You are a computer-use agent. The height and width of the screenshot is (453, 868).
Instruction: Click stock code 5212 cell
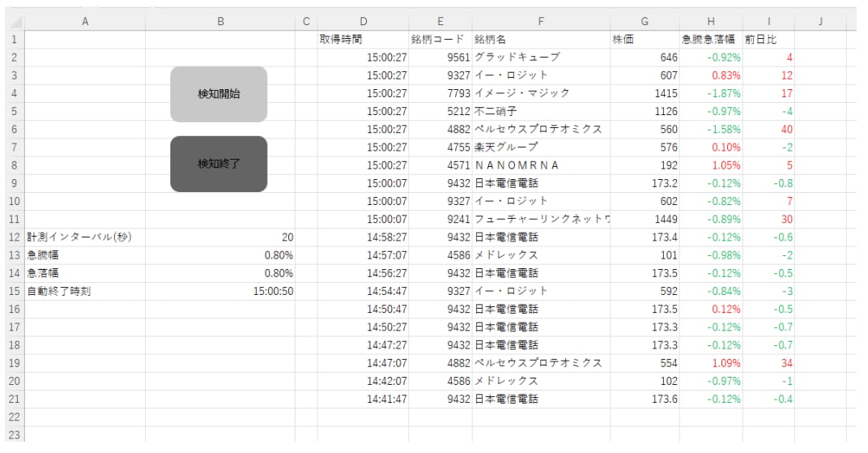pos(440,111)
